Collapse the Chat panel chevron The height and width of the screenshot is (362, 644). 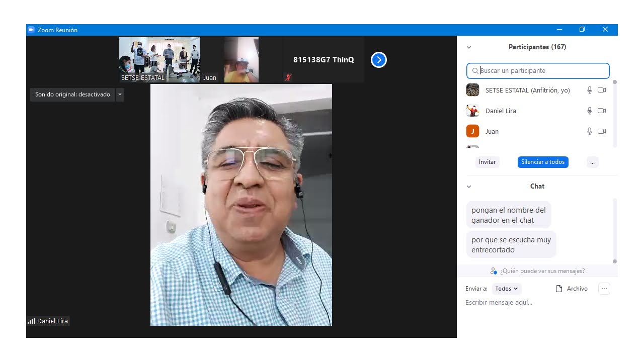point(469,187)
